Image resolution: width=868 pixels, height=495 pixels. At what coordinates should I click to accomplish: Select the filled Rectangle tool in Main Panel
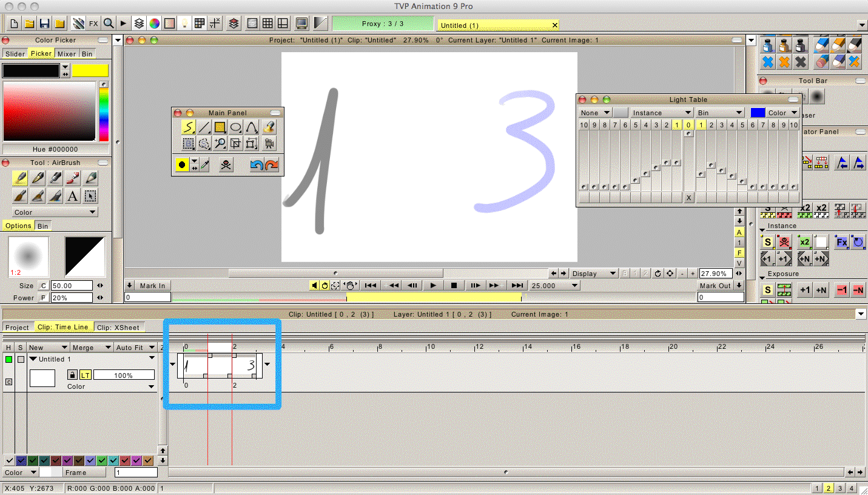[x=220, y=127]
